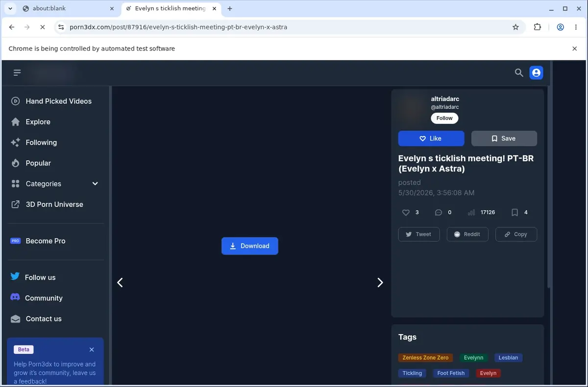This screenshot has width=588, height=387.
Task: Bookmark this page star icon
Action: [x=515, y=27]
